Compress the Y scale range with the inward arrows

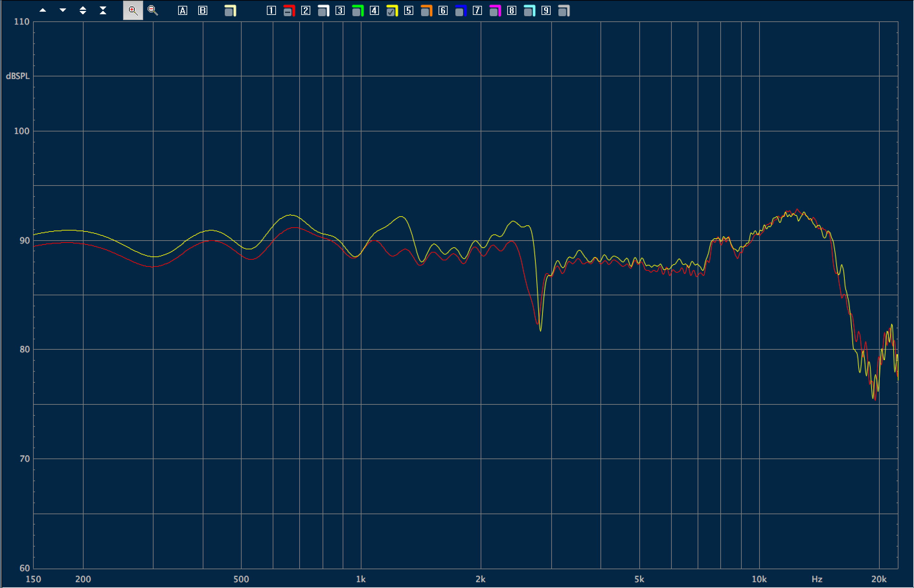point(103,11)
